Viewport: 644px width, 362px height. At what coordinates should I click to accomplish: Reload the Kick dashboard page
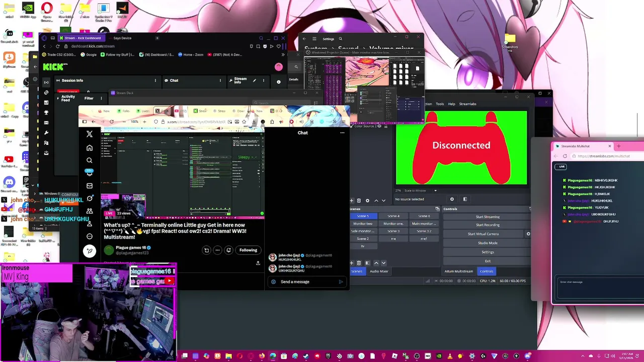pos(57,46)
